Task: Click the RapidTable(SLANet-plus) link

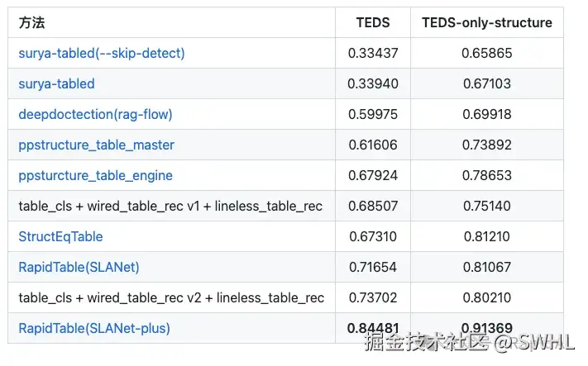Action: 94,329
